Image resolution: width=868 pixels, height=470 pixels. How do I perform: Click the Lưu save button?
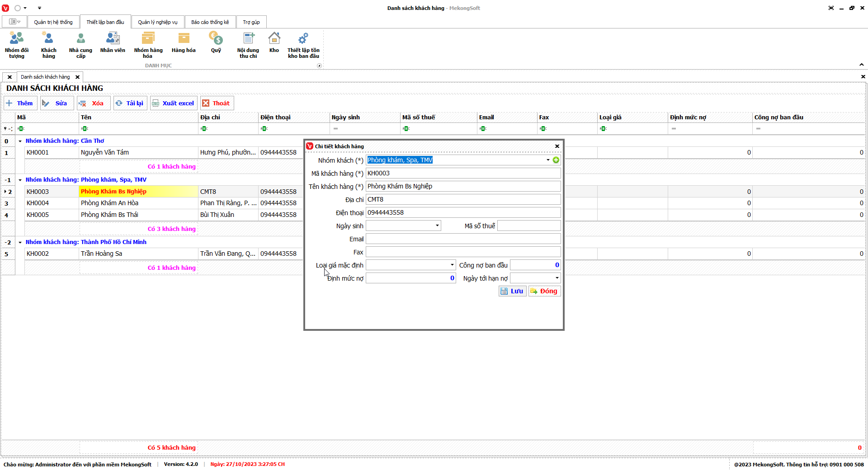point(512,291)
